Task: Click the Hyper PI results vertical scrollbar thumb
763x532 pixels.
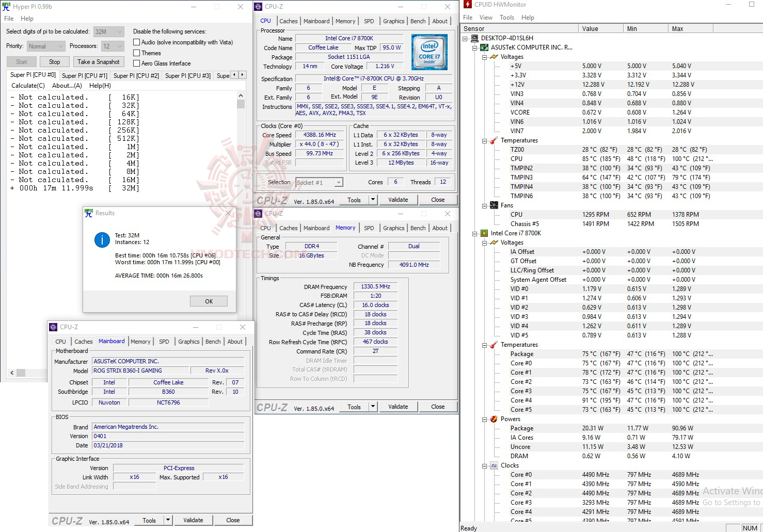Action: point(241,104)
